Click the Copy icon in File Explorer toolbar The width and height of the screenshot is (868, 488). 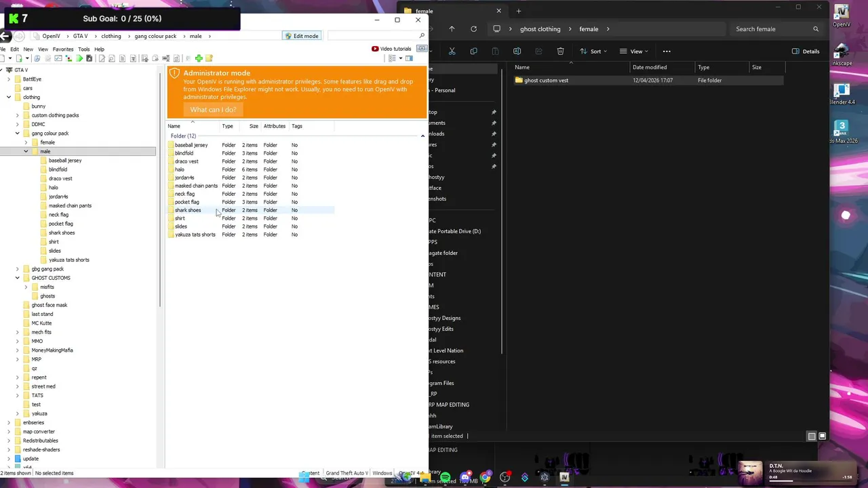coord(473,52)
